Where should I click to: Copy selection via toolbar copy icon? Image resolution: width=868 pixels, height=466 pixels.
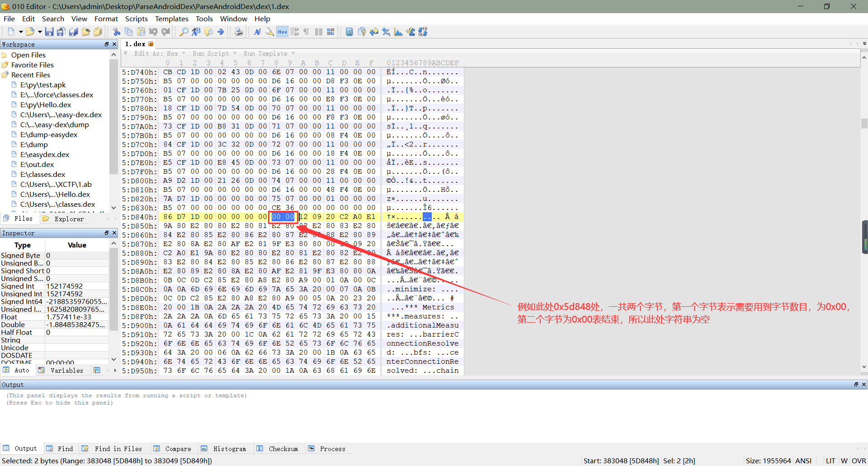pos(129,32)
